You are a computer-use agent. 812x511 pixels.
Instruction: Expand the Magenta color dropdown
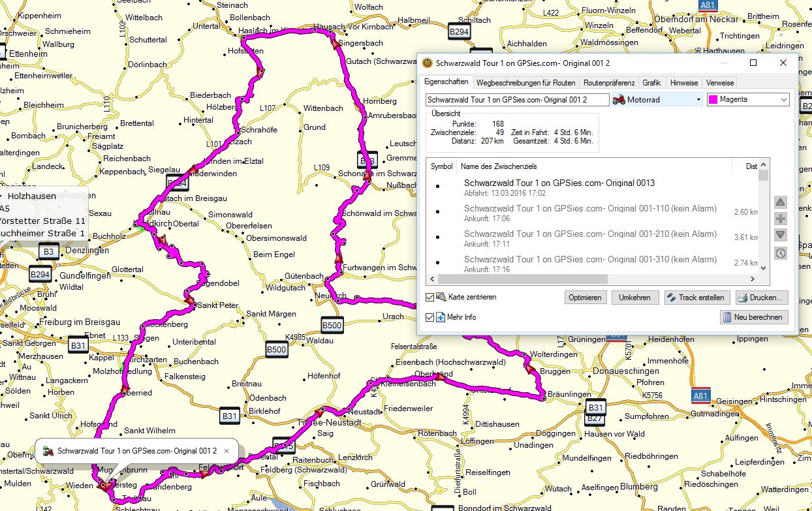(x=748, y=100)
